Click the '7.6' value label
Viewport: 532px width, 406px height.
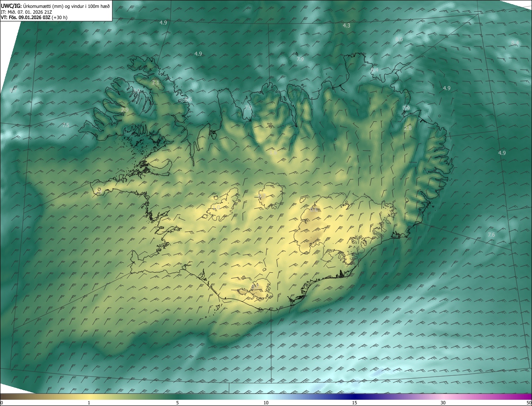pos(491,235)
